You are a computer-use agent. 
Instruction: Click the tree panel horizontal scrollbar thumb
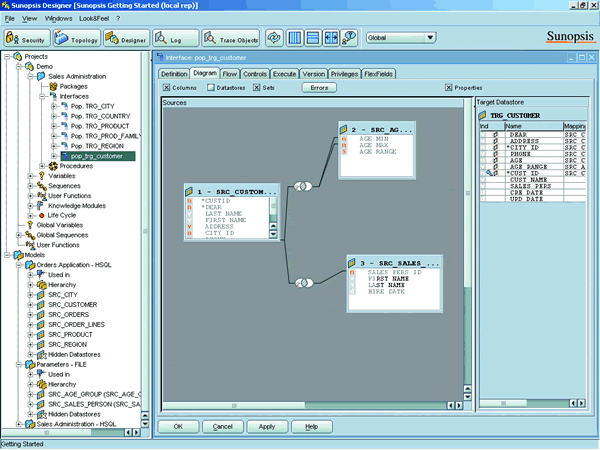[47, 432]
